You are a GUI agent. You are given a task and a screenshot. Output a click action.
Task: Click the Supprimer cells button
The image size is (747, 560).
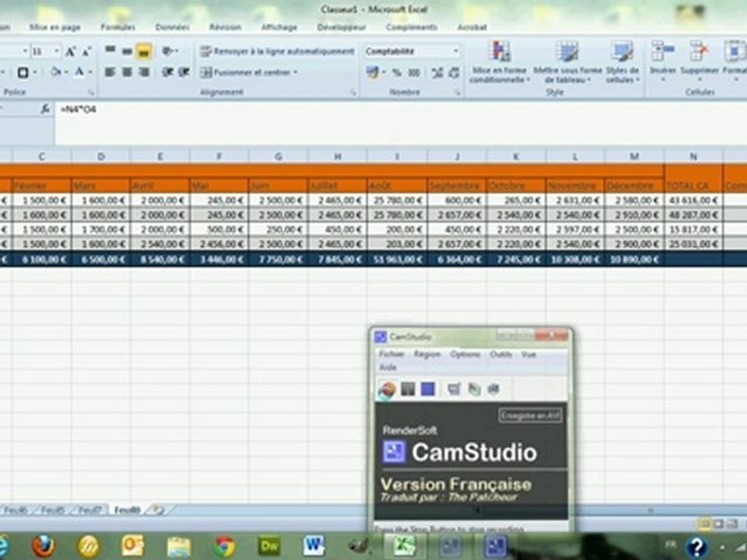pos(700,60)
